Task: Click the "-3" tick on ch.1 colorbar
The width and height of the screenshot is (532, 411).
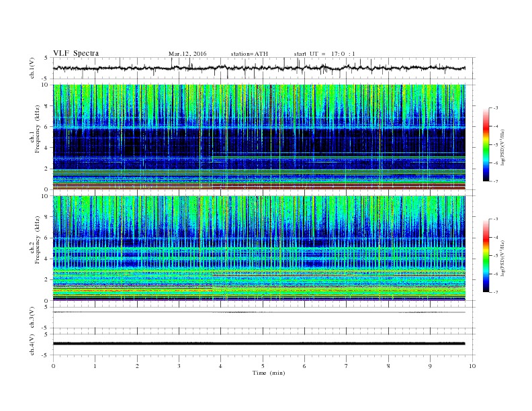Action: tap(496, 108)
